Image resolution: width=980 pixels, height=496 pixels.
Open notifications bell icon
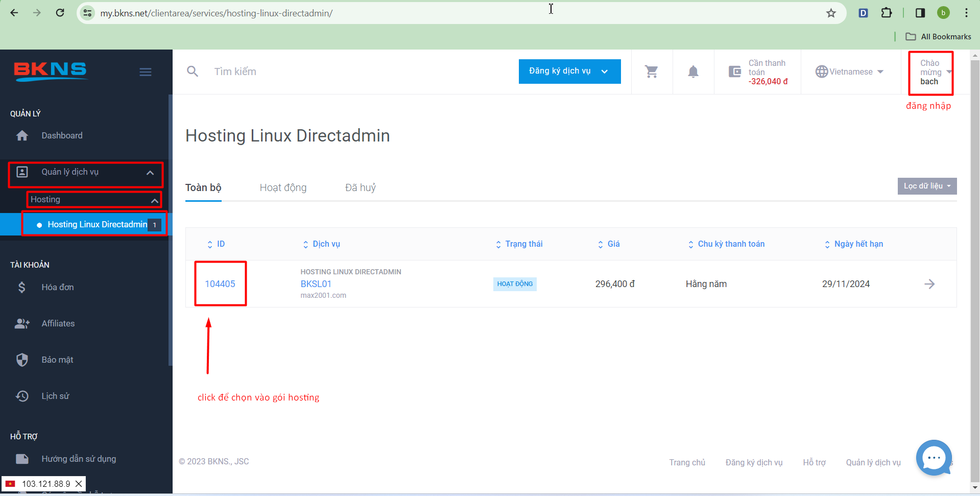[693, 72]
